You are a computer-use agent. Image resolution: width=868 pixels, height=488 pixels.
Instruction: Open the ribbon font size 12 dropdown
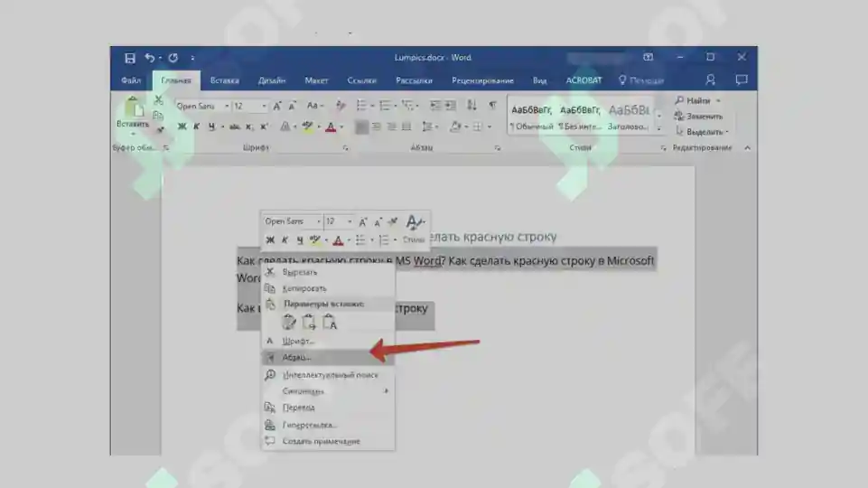(x=264, y=106)
